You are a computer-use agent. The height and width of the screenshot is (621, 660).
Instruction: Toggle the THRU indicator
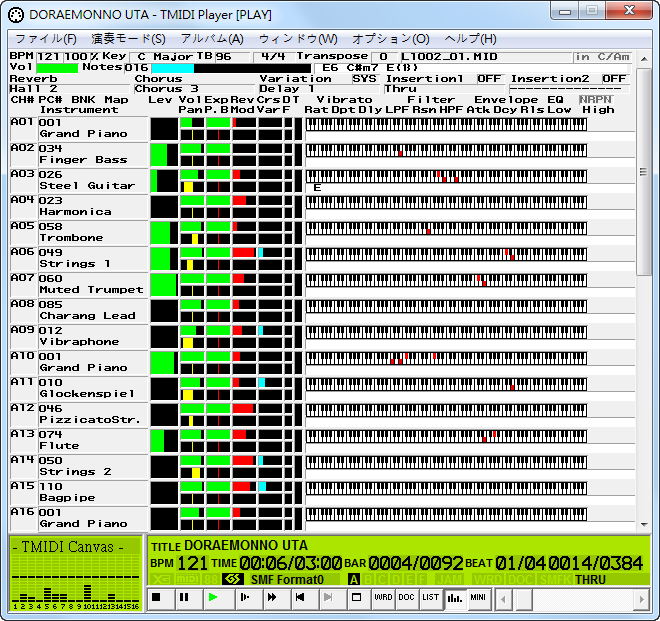(591, 579)
